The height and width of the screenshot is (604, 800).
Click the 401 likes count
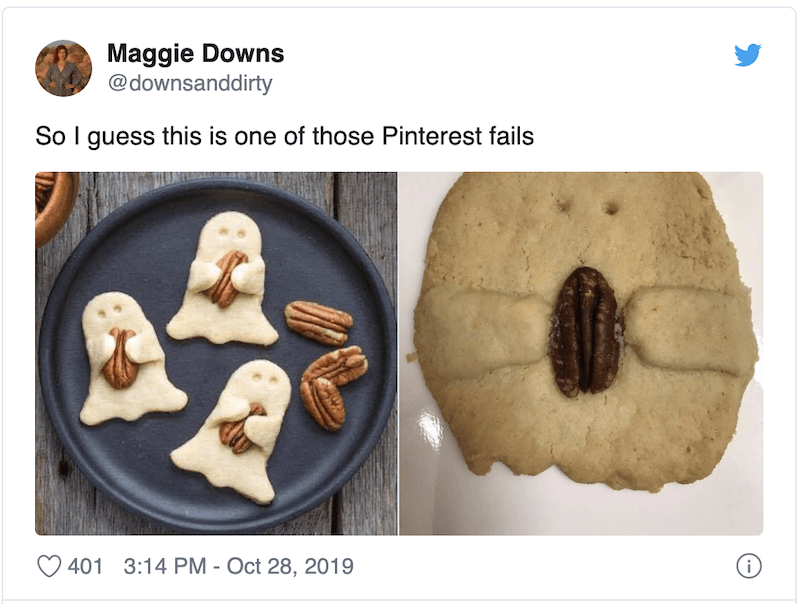pyautogui.click(x=86, y=567)
